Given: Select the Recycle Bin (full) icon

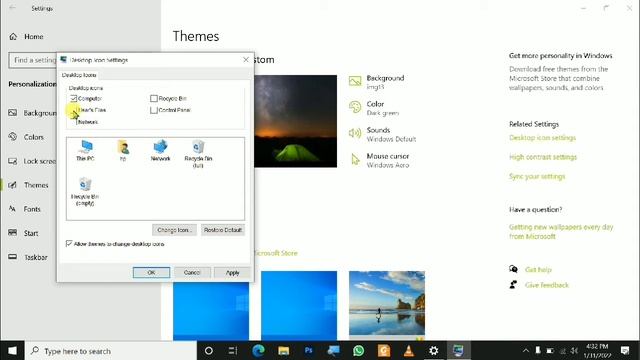Looking at the screenshot, I should point(198,154).
